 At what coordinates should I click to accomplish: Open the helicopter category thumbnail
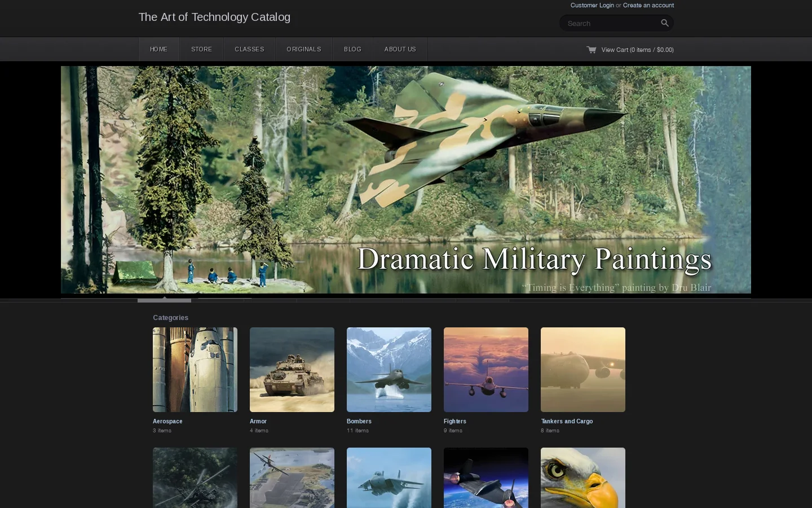click(x=195, y=478)
